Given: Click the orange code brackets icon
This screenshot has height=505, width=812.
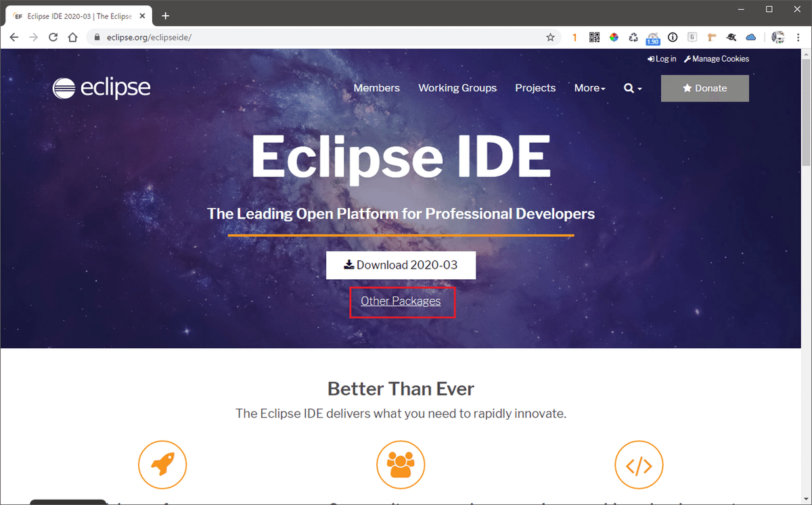Looking at the screenshot, I should 639,465.
